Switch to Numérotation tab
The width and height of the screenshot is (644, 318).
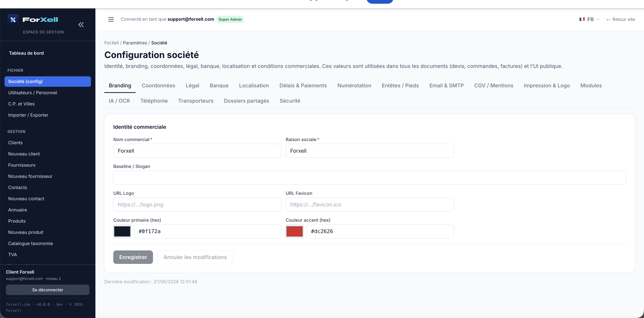[x=354, y=86]
